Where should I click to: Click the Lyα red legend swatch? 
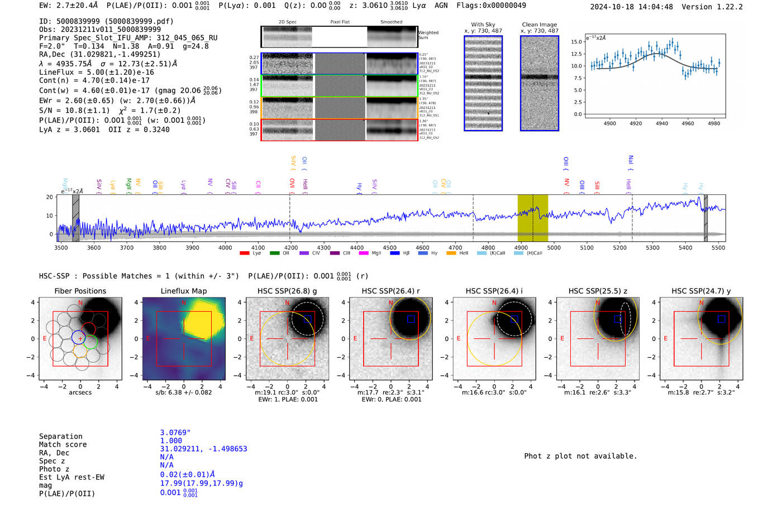244,253
